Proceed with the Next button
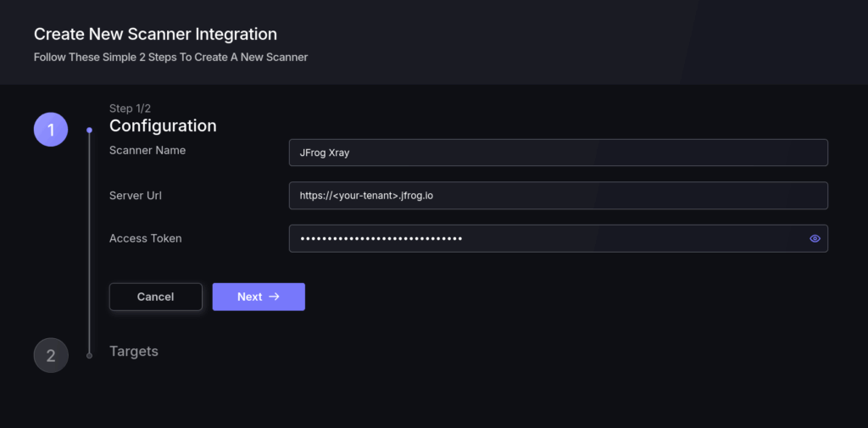Viewport: 868px width, 428px height. [258, 297]
